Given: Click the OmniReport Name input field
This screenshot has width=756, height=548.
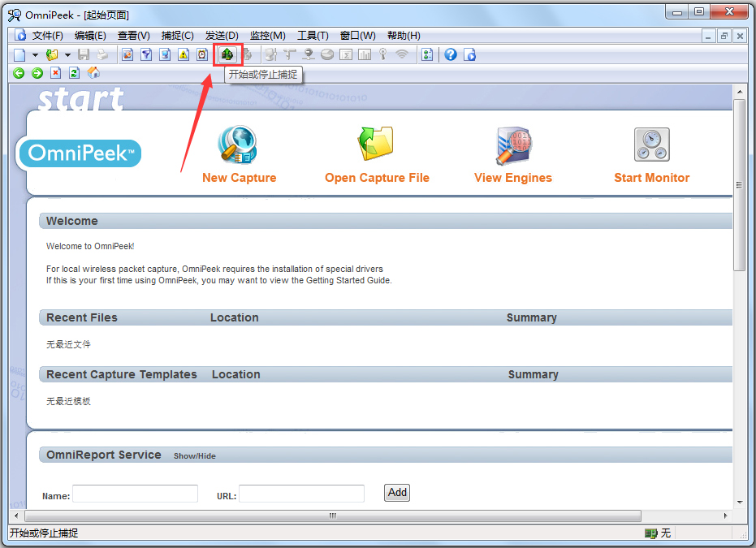Looking at the screenshot, I should coord(135,494).
